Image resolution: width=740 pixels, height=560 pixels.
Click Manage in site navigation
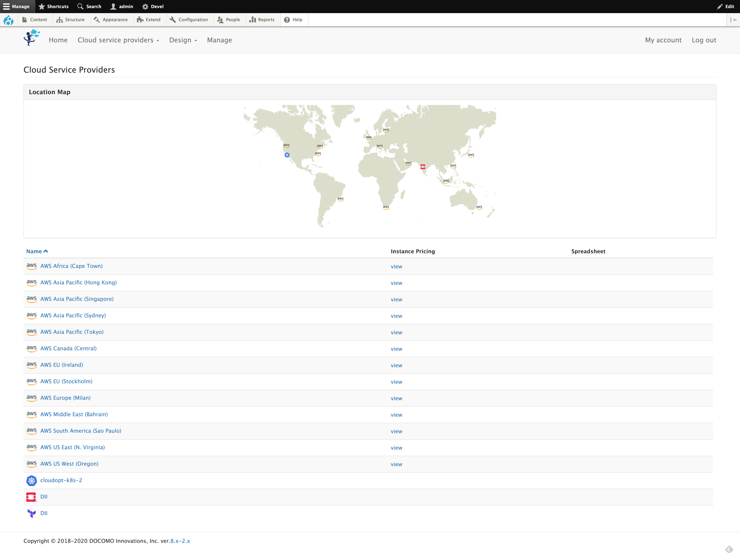[219, 40]
